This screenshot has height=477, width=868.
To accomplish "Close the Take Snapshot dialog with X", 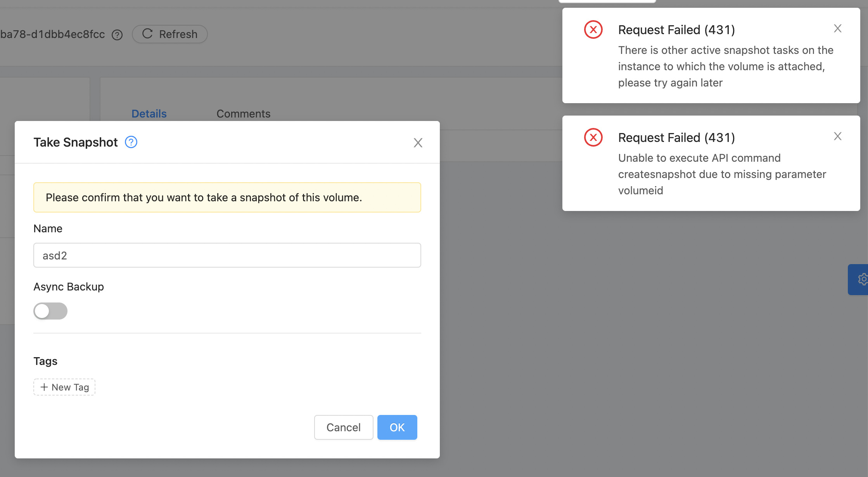I will pyautogui.click(x=418, y=143).
